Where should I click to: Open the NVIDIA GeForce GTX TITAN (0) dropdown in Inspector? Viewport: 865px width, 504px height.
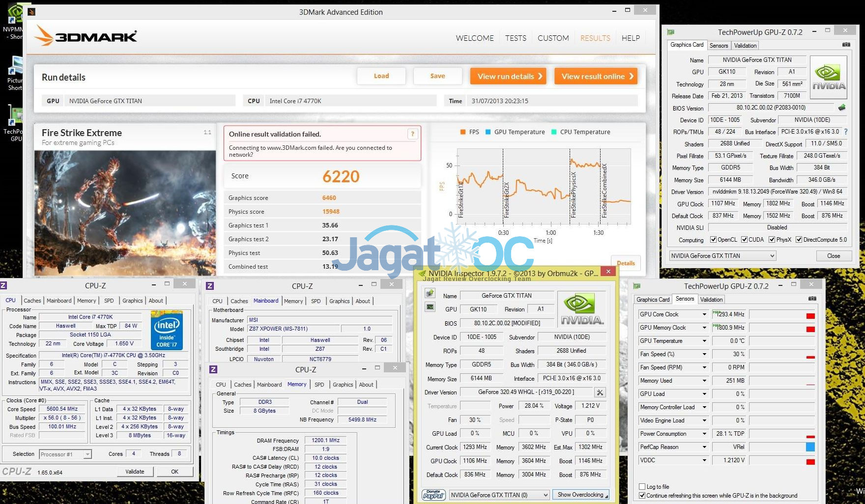click(x=499, y=495)
